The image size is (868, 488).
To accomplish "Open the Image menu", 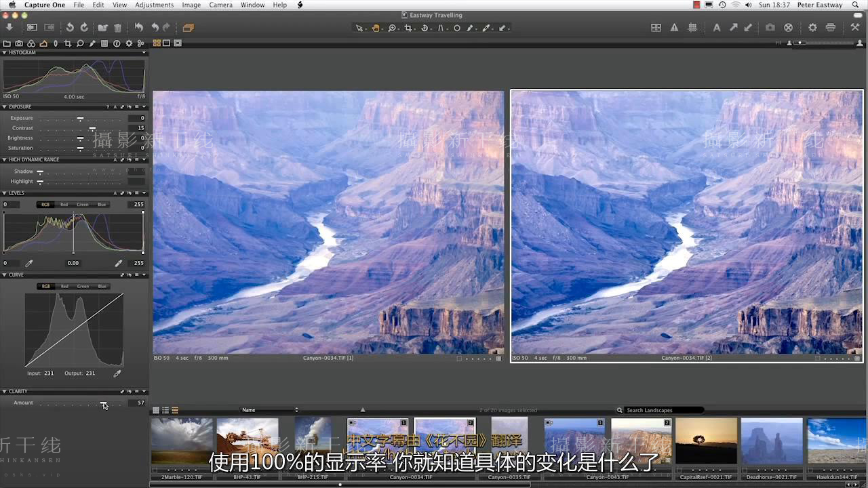I will [191, 5].
